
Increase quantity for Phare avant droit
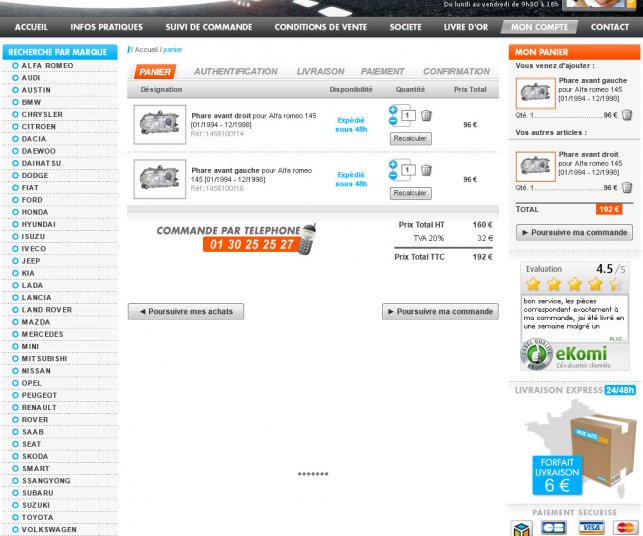click(393, 109)
